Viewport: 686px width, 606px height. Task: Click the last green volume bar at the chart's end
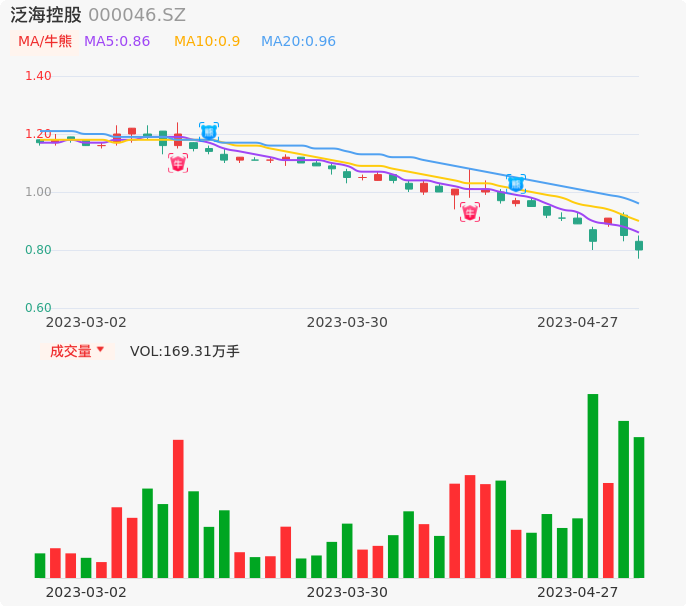(639, 507)
